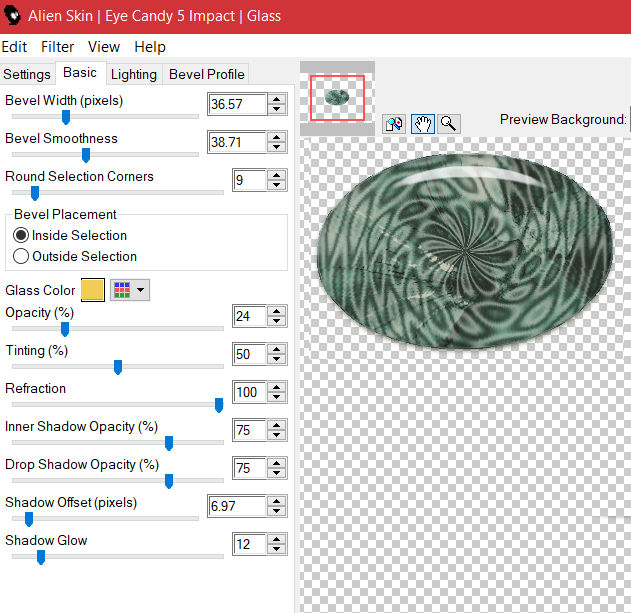Viewport: 631px width, 613px height.
Task: Click the navigator preview thumbnail
Action: click(337, 97)
